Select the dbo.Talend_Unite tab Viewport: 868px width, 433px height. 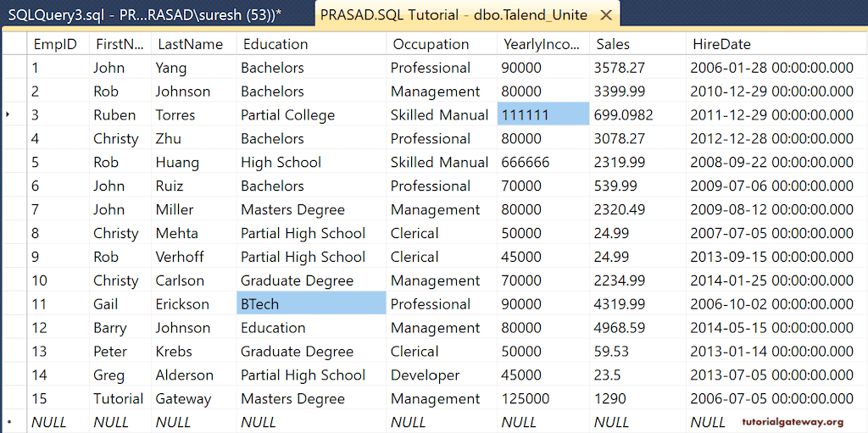click(x=453, y=15)
